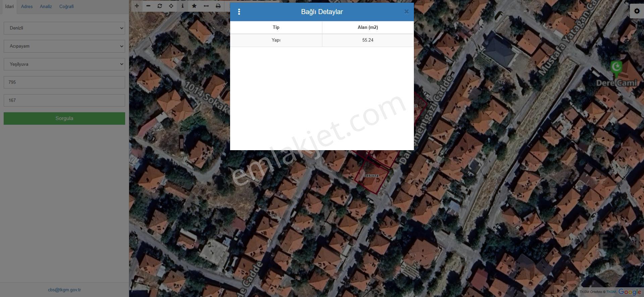
Task: Open the three-dot menu in Bağlı Detaylar
Action: pyautogui.click(x=239, y=12)
